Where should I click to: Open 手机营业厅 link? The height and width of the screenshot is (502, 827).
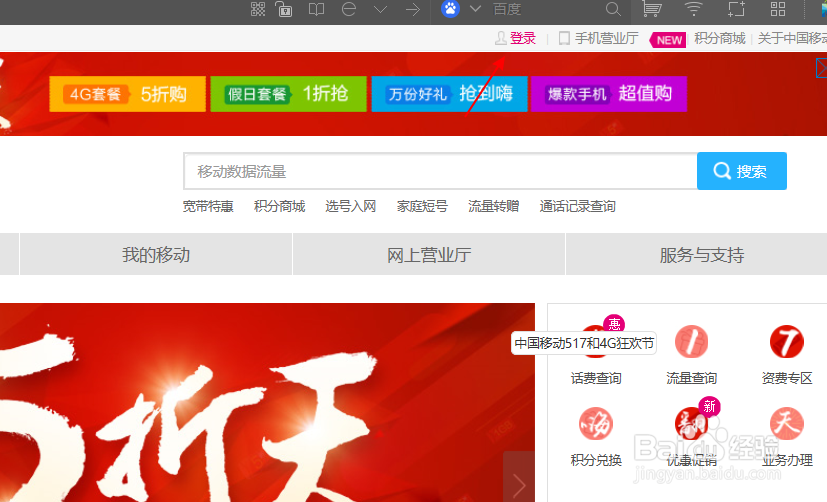(x=607, y=38)
